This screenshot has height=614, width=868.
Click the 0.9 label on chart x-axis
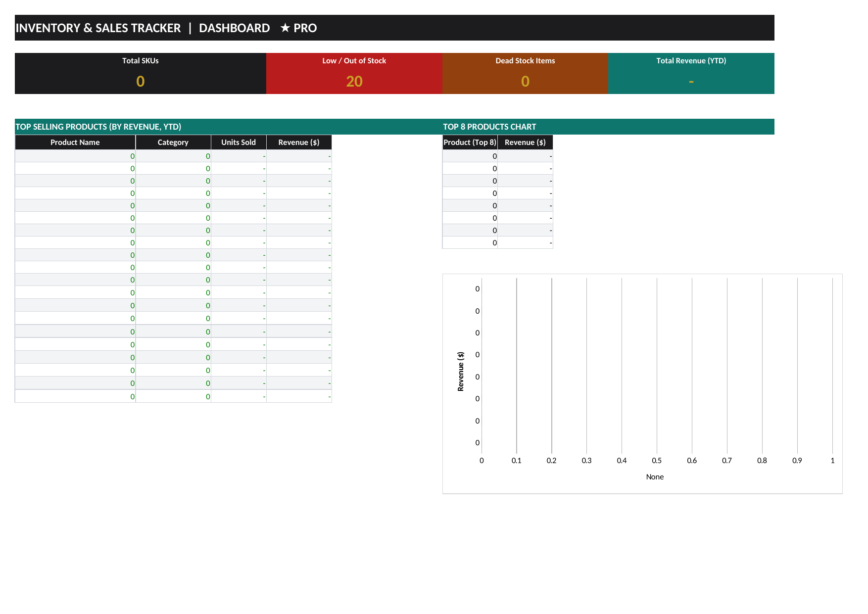797,461
